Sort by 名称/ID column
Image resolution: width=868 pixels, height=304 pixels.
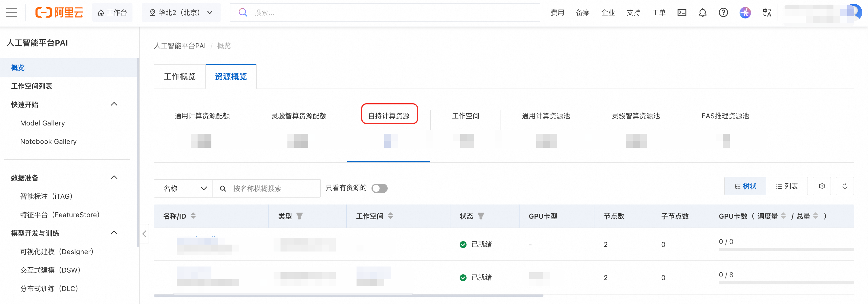(193, 216)
